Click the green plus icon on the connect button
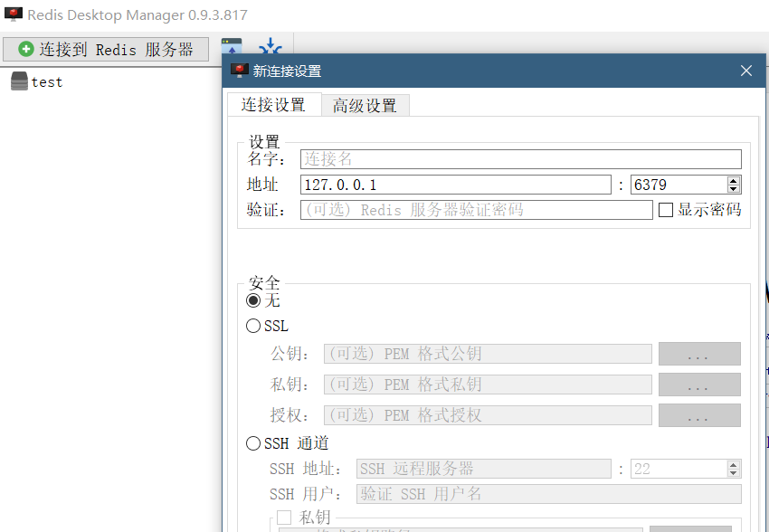 (x=26, y=49)
